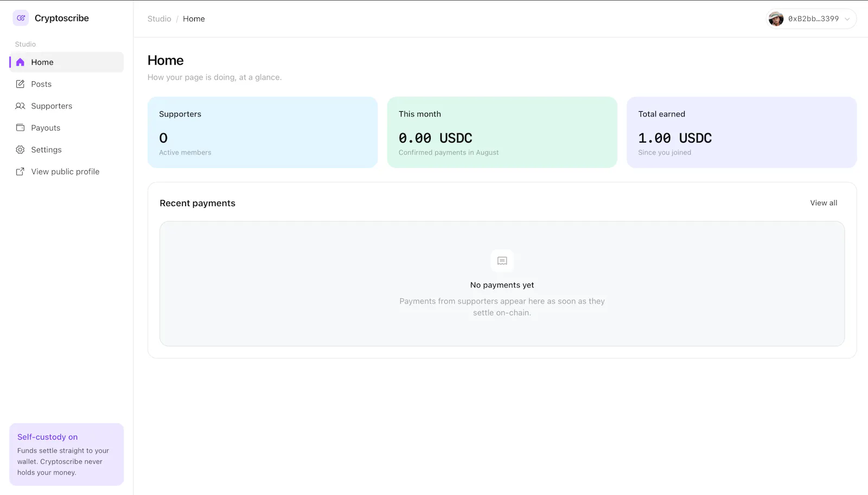Click the This month card title
Screen dimensions: 868x495
point(420,114)
